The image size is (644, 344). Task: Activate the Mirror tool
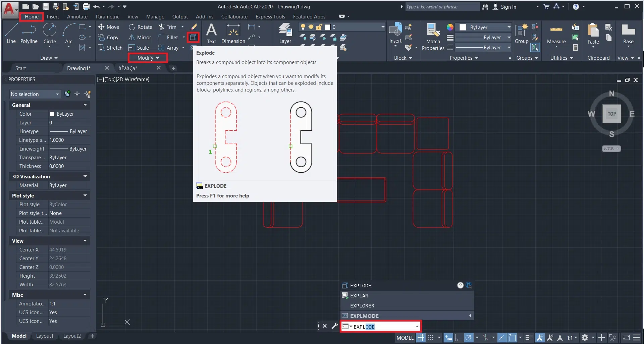coord(140,38)
